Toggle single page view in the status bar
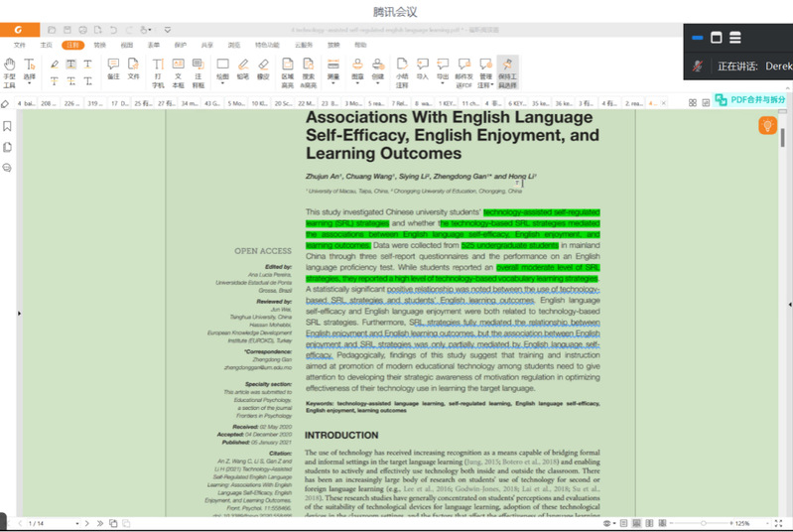The height and width of the screenshot is (532, 793). click(623, 523)
